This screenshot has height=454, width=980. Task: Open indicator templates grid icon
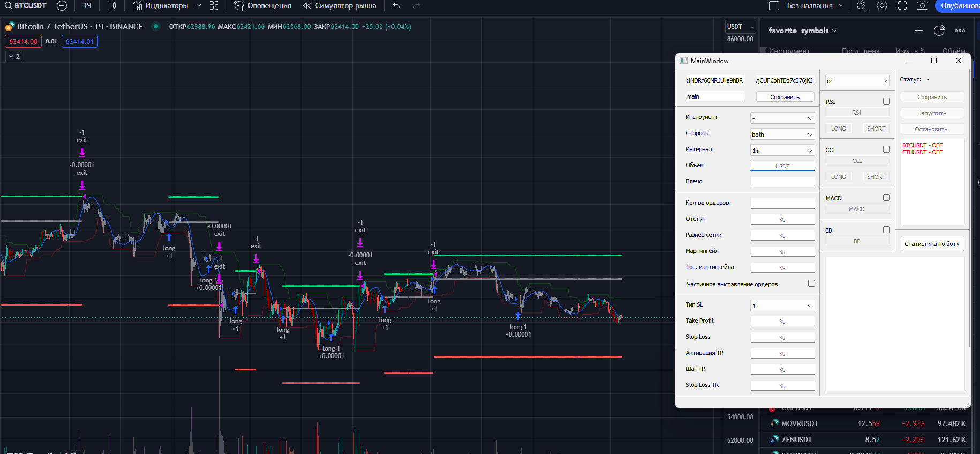[214, 5]
